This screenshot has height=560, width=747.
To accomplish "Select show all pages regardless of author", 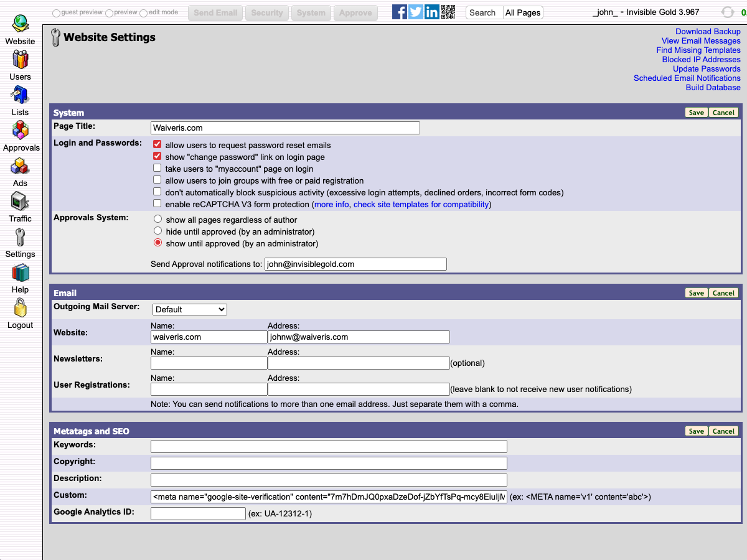I will click(x=157, y=219).
